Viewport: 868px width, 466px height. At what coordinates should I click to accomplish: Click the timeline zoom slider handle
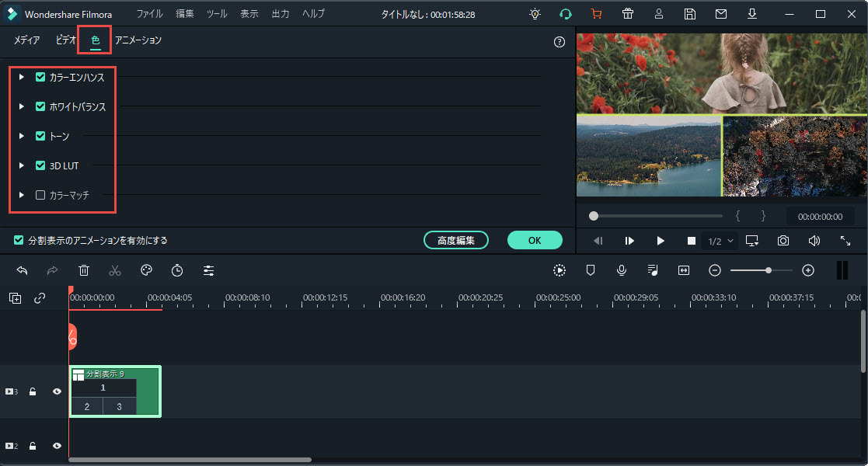click(x=769, y=270)
